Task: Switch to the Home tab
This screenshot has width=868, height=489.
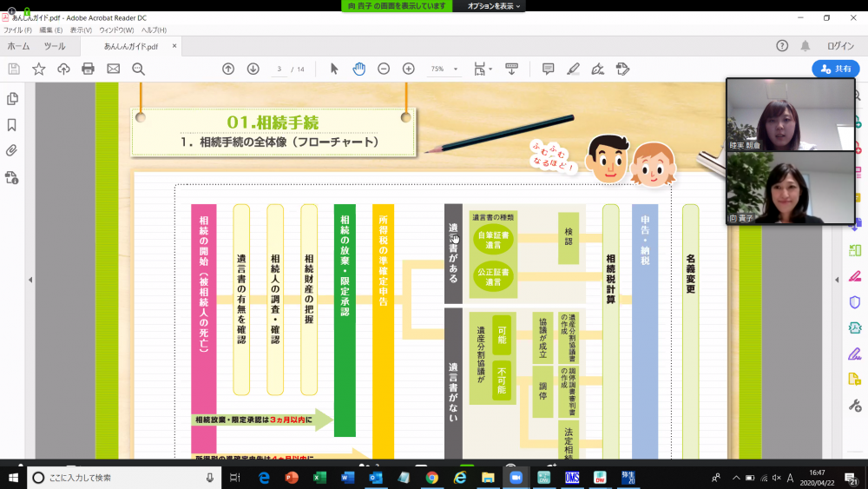Action: (x=18, y=46)
